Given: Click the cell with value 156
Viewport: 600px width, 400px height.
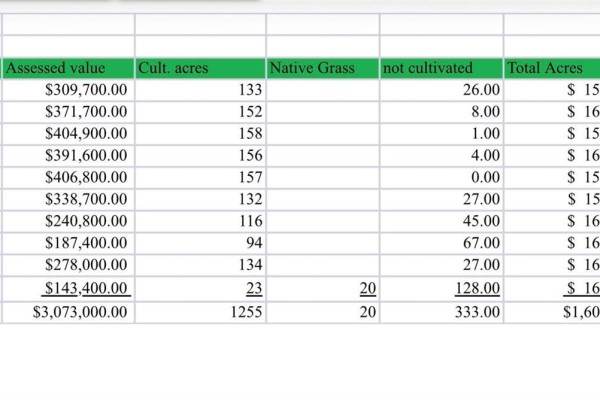Looking at the screenshot, I should [201, 156].
